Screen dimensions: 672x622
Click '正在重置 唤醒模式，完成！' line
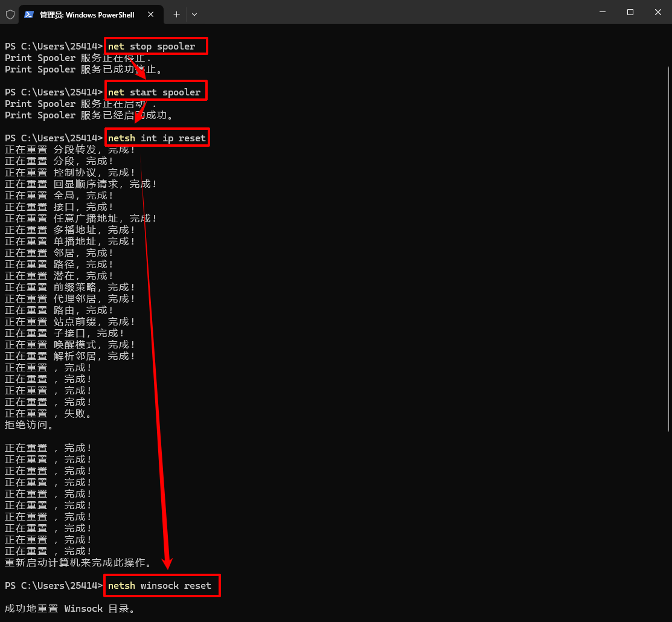[70, 345]
